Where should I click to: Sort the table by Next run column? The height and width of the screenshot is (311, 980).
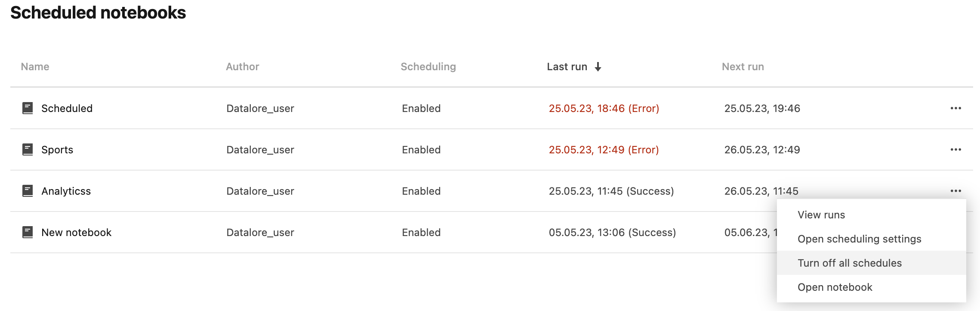pos(743,67)
